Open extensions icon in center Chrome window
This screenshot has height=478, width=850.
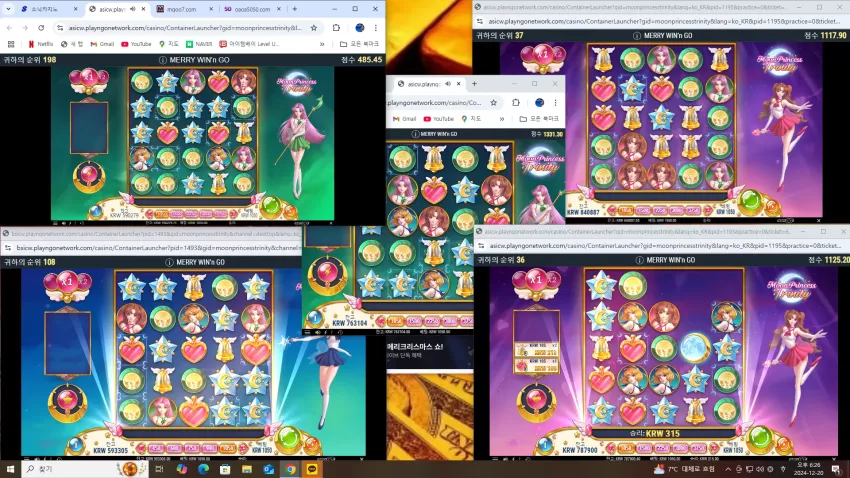(516, 102)
